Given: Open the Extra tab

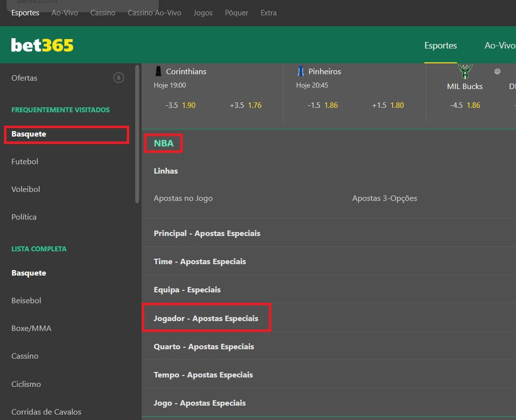Looking at the screenshot, I should tap(268, 13).
